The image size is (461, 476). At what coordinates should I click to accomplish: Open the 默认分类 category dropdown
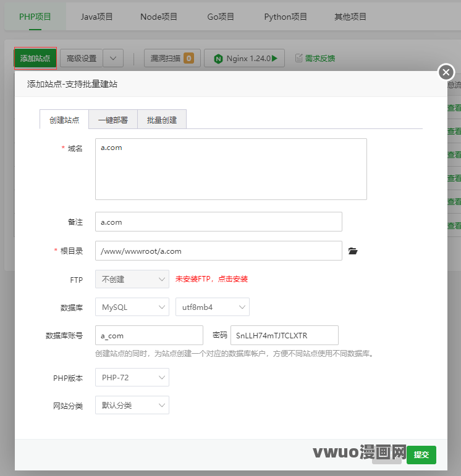tap(132, 405)
